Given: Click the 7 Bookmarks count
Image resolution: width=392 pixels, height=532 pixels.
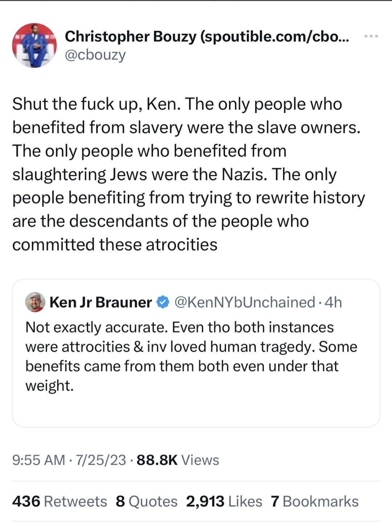Looking at the screenshot, I should pos(314,501).
